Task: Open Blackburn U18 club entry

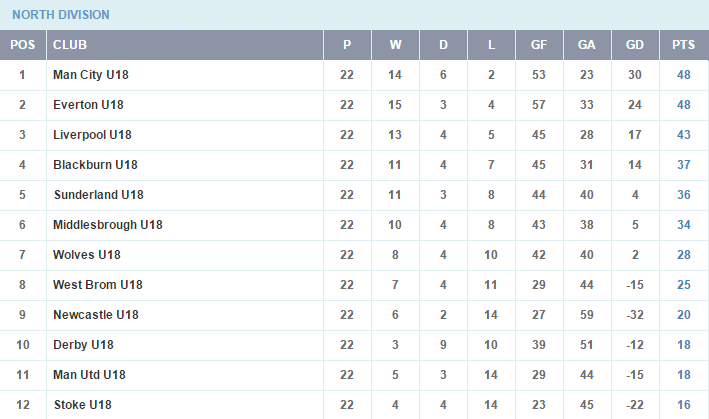Action: [x=95, y=165]
